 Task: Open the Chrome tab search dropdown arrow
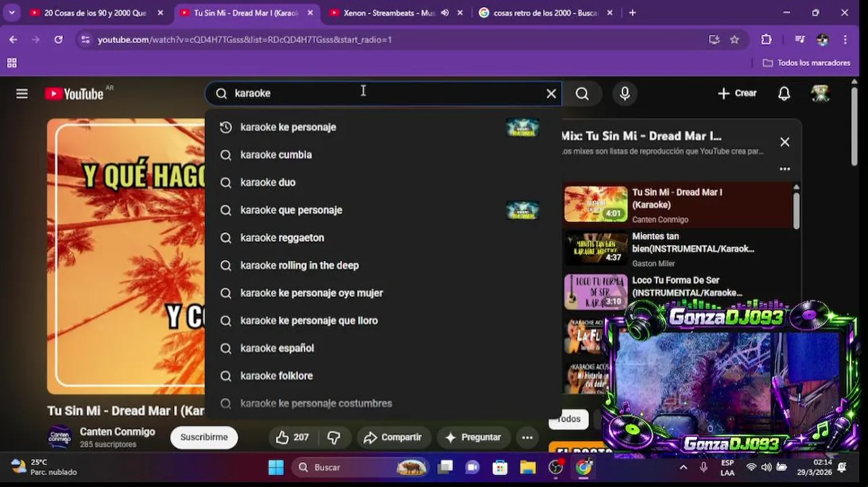tap(11, 13)
